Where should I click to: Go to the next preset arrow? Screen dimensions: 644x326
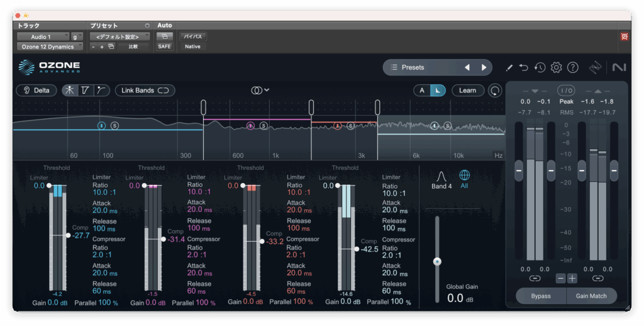point(484,67)
